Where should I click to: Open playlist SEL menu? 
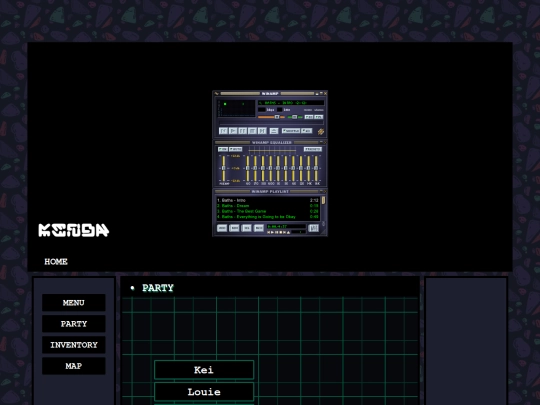tap(246, 228)
